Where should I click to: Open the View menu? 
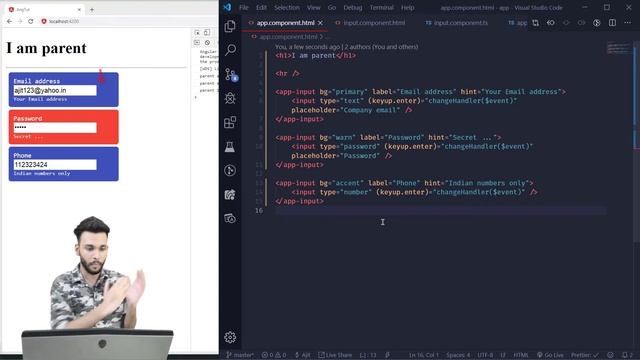313,7
